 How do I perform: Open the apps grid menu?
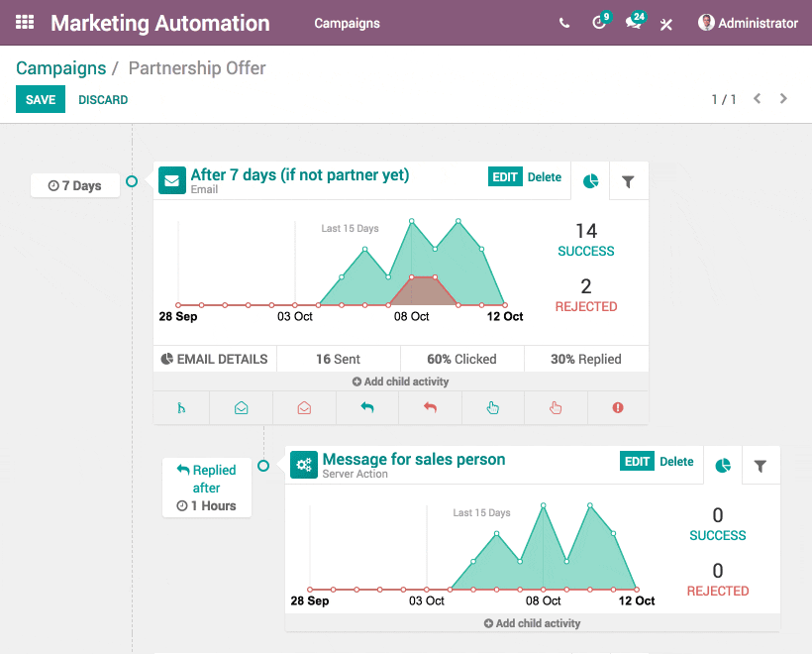point(25,23)
